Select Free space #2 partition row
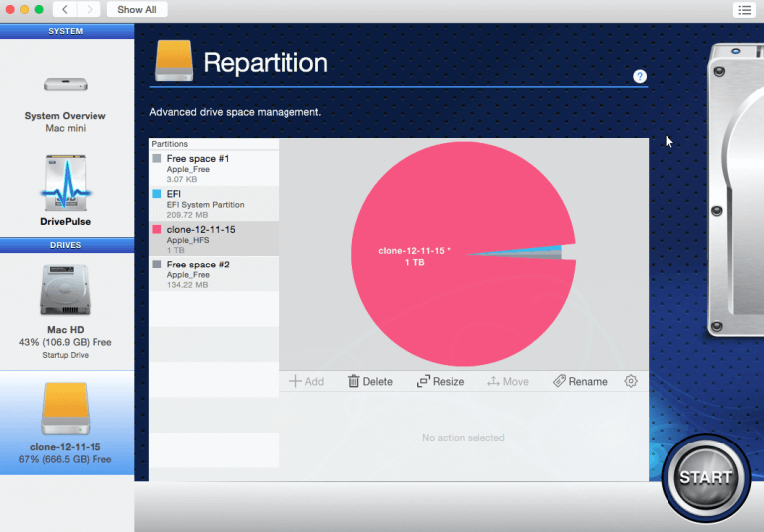The width and height of the screenshot is (764, 532). (x=214, y=273)
